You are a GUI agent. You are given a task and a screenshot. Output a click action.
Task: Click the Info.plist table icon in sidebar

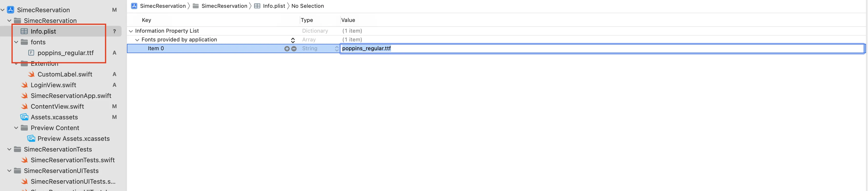24,31
